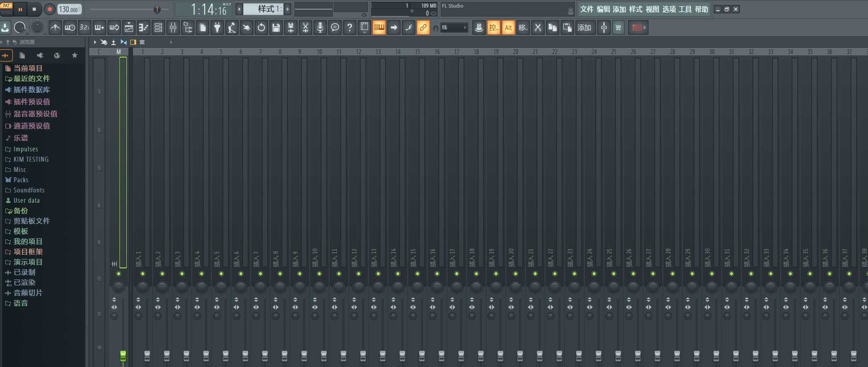
Task: Click the plus button beside pattern selector
Action: [288, 9]
